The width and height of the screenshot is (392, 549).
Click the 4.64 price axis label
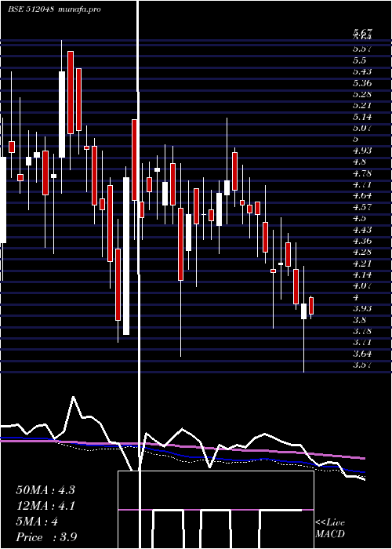pos(362,195)
